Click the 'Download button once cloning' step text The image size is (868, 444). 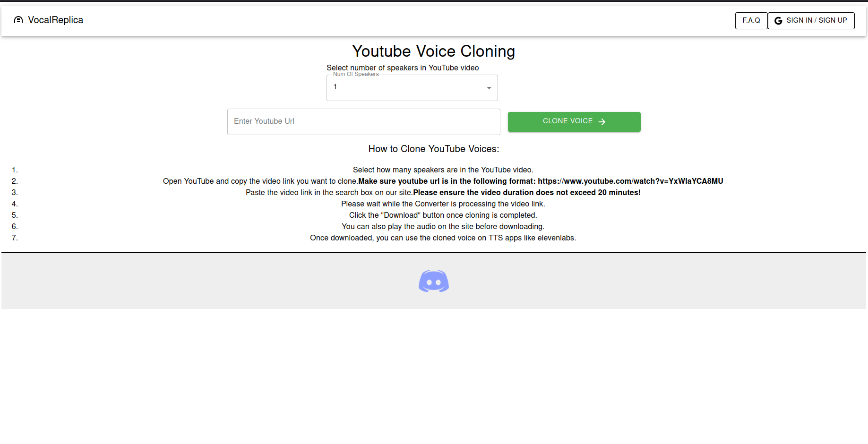pyautogui.click(x=443, y=215)
